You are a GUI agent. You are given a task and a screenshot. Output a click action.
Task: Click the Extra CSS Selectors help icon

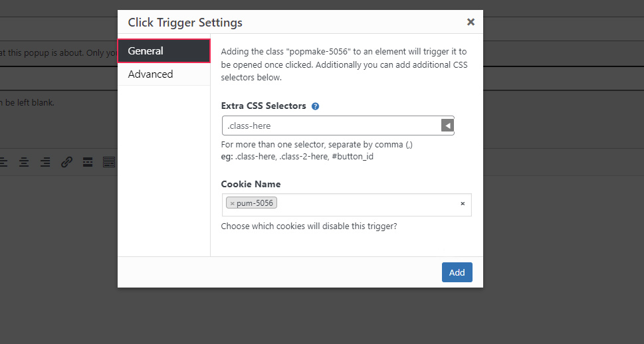pyautogui.click(x=315, y=106)
